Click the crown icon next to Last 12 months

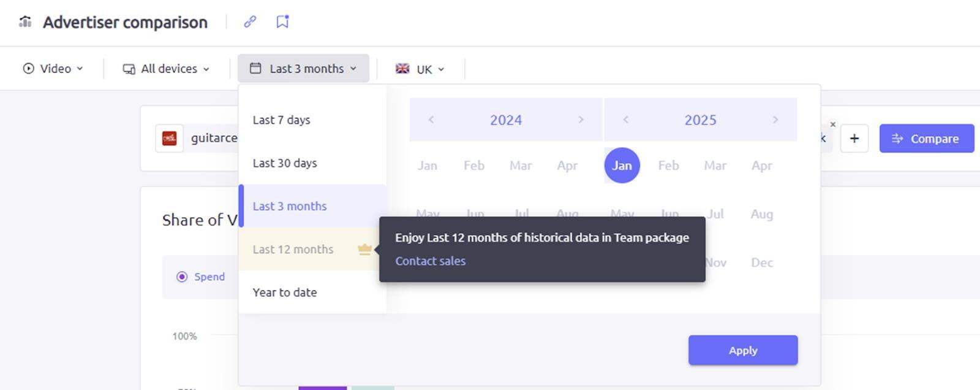[x=366, y=249]
